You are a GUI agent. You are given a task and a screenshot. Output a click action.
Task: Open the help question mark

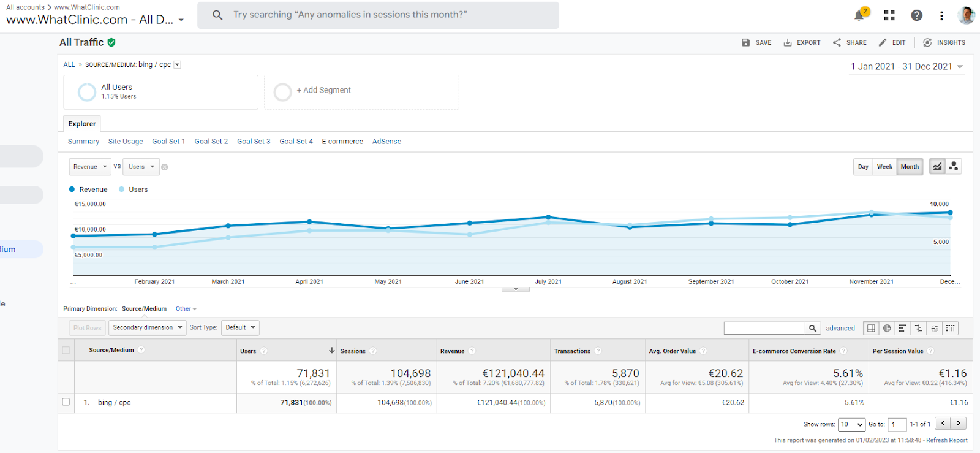point(916,15)
